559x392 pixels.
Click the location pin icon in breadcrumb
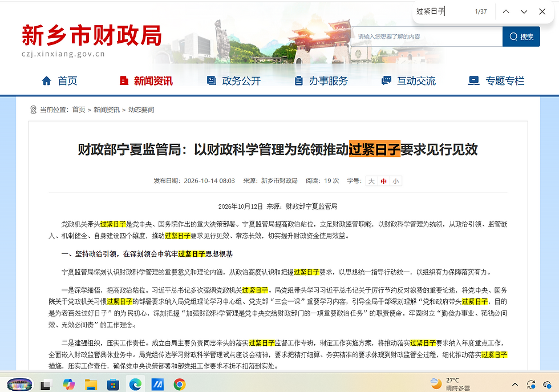point(33,110)
